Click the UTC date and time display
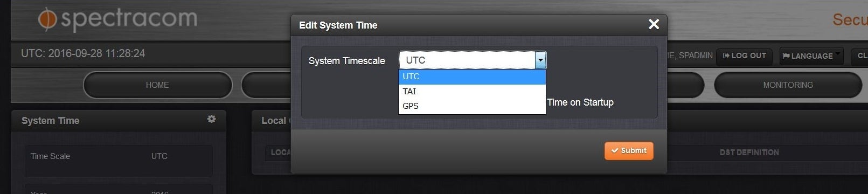Screen dimensions: 868x194 (83, 53)
